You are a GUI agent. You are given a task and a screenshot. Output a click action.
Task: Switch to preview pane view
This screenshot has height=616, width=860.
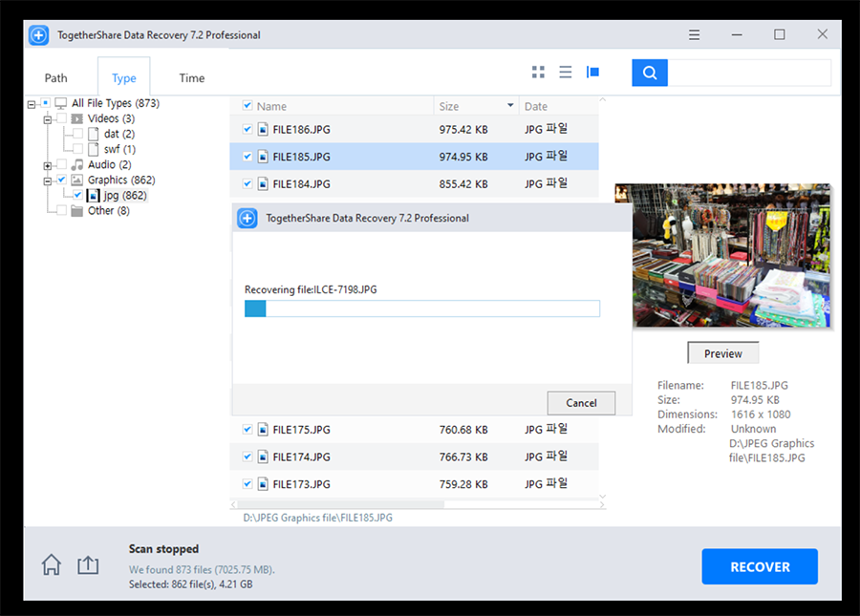coord(592,72)
